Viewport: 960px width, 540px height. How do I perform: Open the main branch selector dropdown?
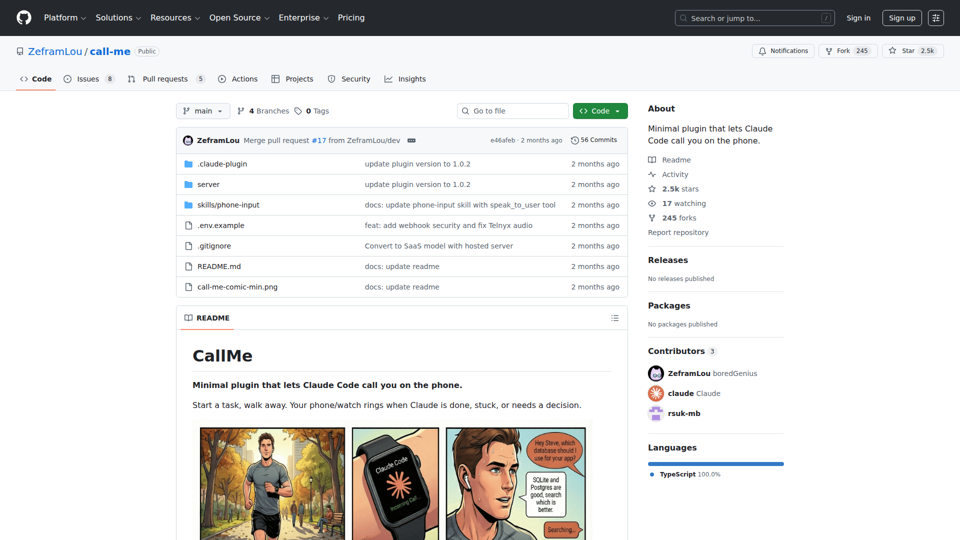203,111
